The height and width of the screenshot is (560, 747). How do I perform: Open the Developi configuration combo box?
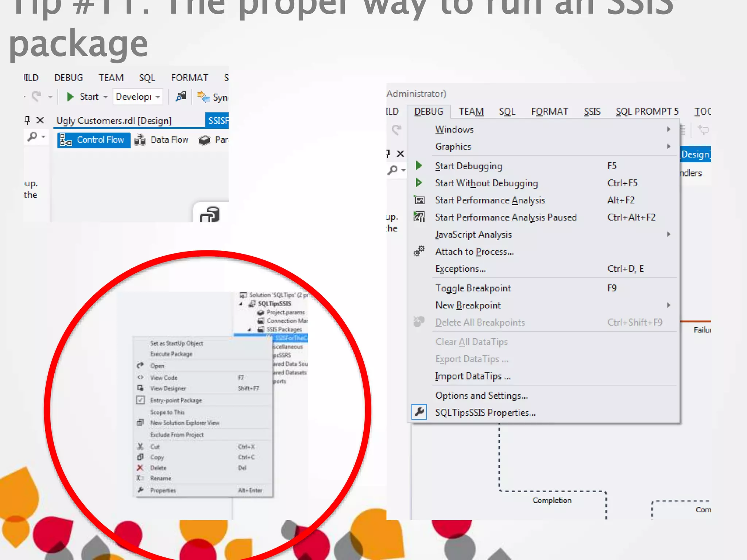coord(138,97)
